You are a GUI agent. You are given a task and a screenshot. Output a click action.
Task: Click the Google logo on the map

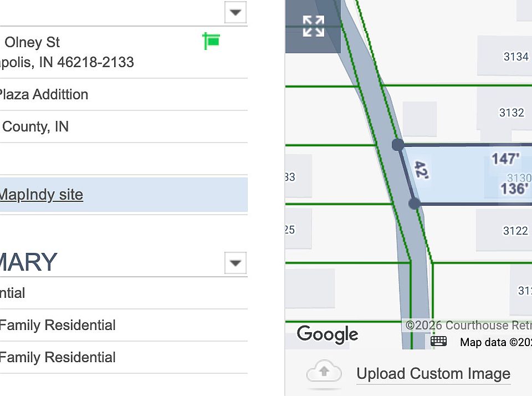click(x=328, y=334)
